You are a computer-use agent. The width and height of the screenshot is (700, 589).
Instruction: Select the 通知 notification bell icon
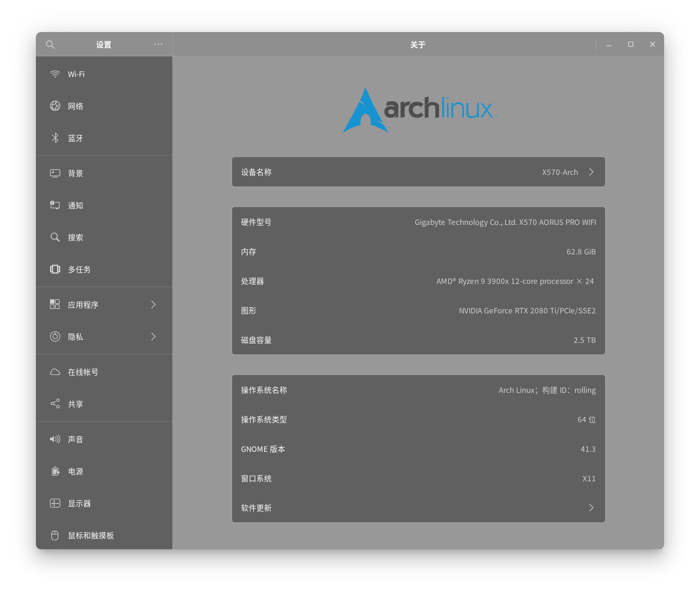click(x=55, y=205)
